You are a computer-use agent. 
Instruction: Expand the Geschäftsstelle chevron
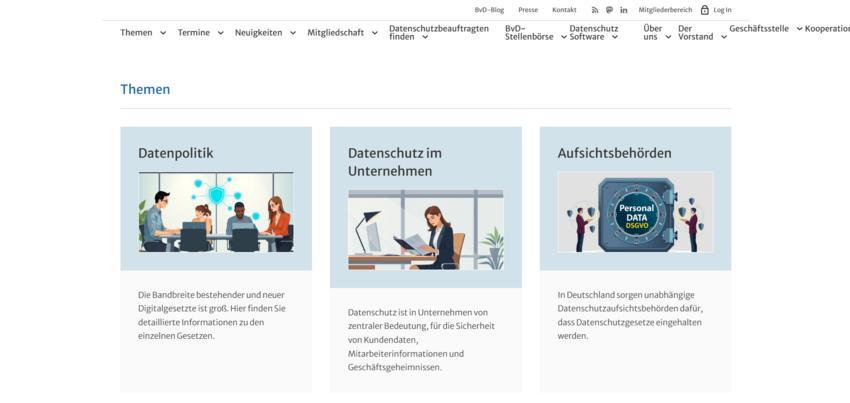click(x=799, y=29)
